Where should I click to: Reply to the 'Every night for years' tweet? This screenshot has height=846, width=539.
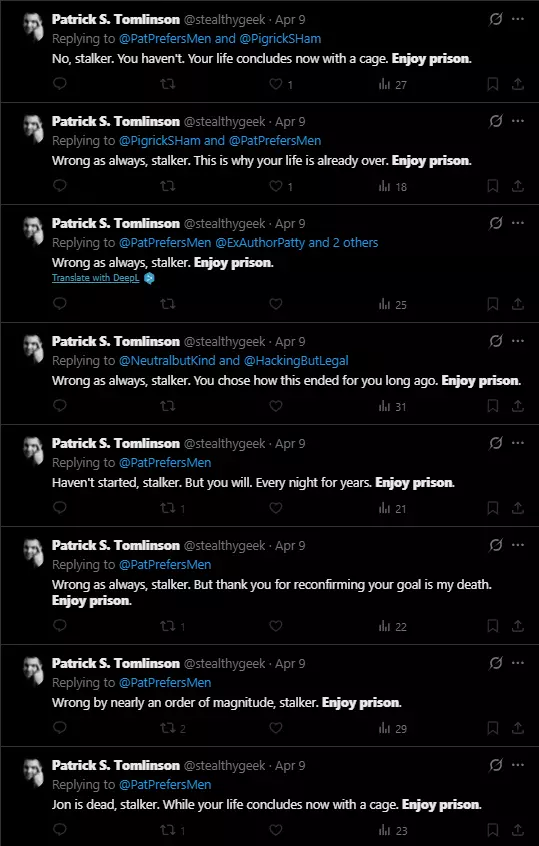[x=60, y=508]
